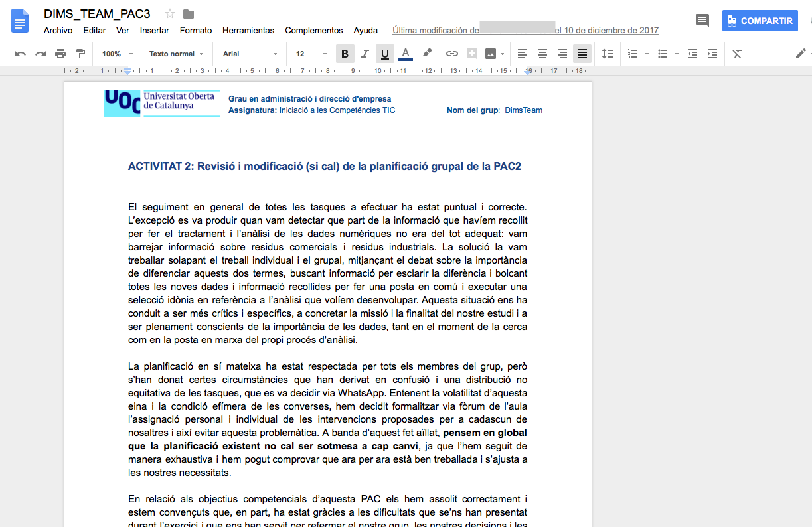This screenshot has width=812, height=527.
Task: Toggle bold formatting
Action: [x=345, y=54]
